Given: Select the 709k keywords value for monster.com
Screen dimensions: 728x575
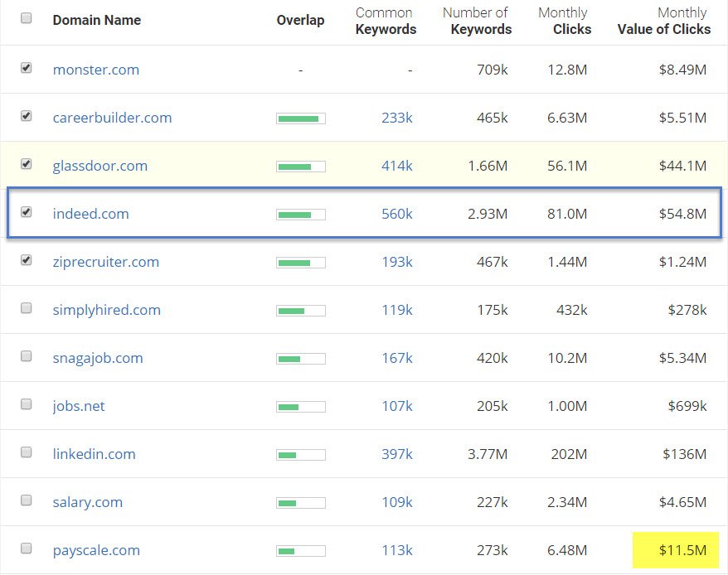Looking at the screenshot, I should [x=493, y=70].
